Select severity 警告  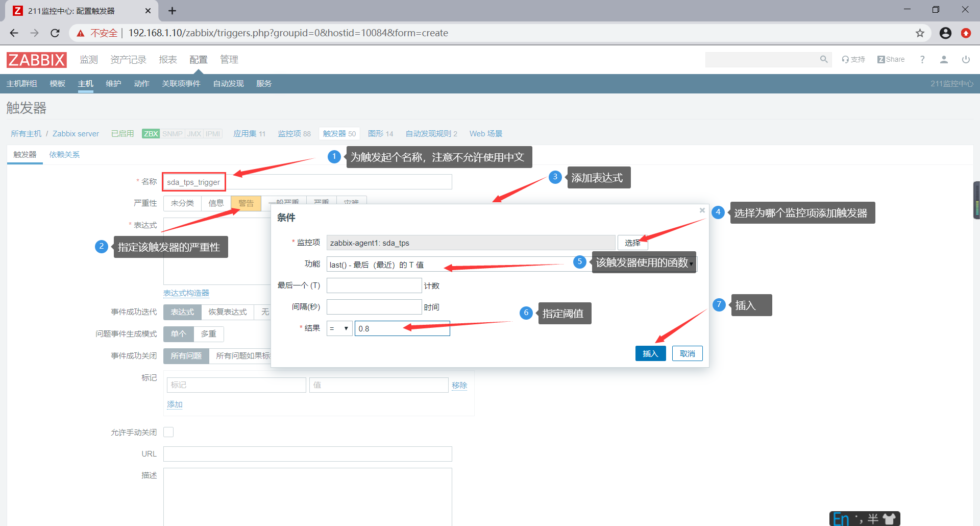[246, 203]
